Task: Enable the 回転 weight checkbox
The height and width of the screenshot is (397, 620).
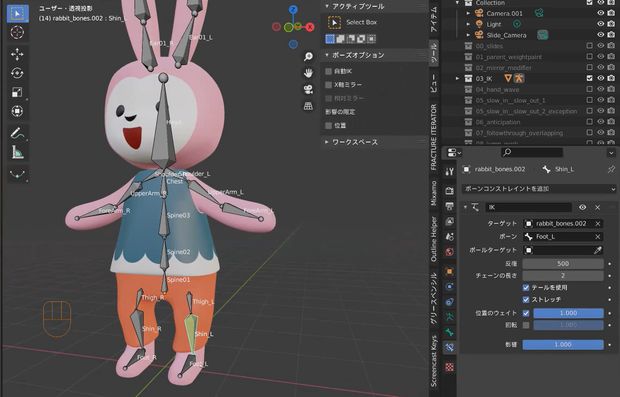Action: click(526, 325)
